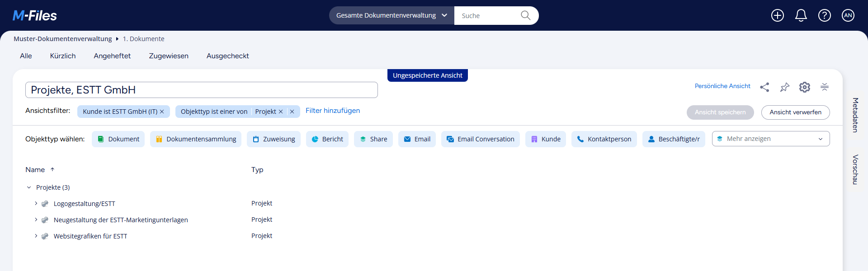The image size is (868, 271).
Task: Open the AN user account menu
Action: [848, 15]
